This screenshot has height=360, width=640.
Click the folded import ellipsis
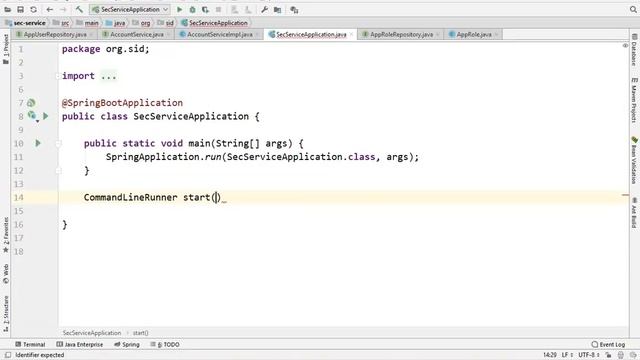(x=109, y=76)
